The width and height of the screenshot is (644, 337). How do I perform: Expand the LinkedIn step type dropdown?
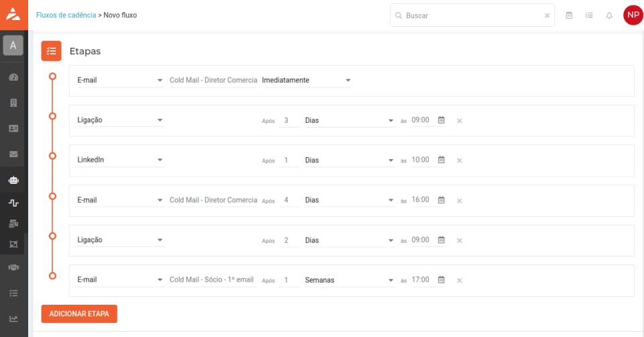pos(160,160)
